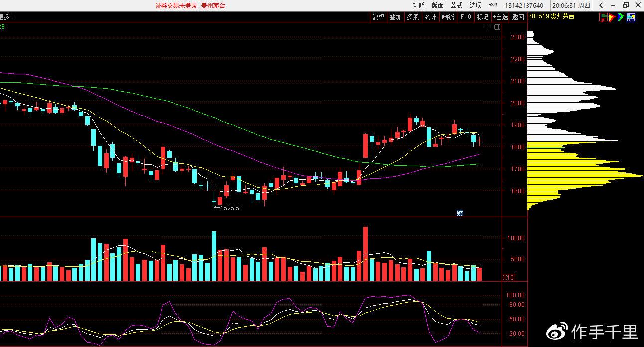Click the red list-style icon at top right
Screen dimensions: 644x347
[603, 17]
